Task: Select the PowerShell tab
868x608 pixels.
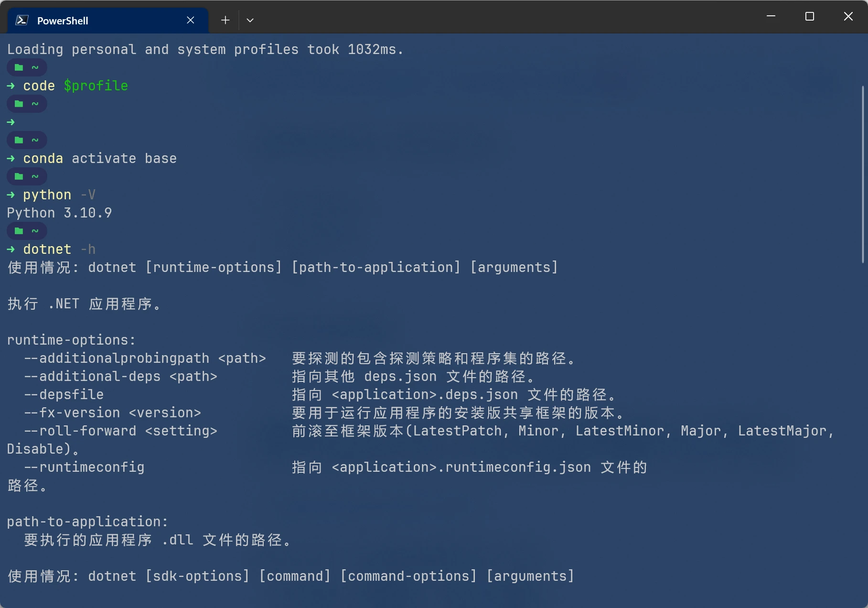Action: point(108,21)
